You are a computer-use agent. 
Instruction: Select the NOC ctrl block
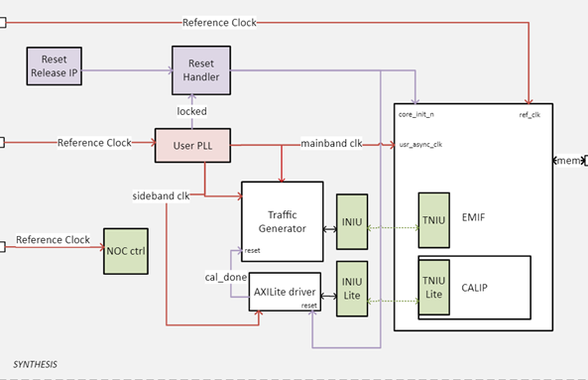pyautogui.click(x=126, y=251)
